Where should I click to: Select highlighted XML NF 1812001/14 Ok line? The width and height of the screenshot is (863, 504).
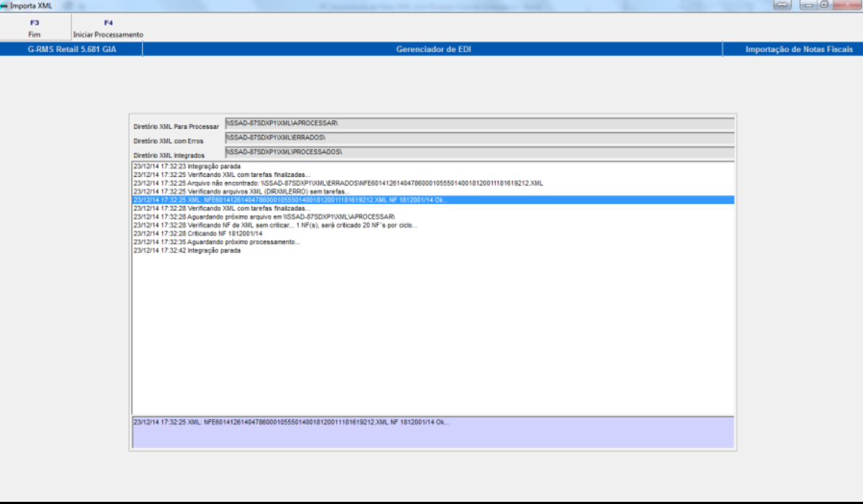click(x=433, y=200)
